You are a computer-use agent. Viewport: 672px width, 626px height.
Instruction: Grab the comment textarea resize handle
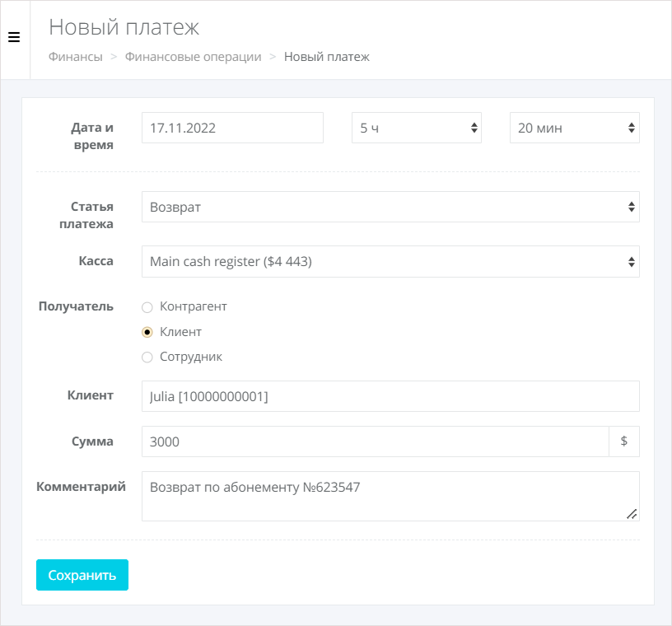[632, 514]
